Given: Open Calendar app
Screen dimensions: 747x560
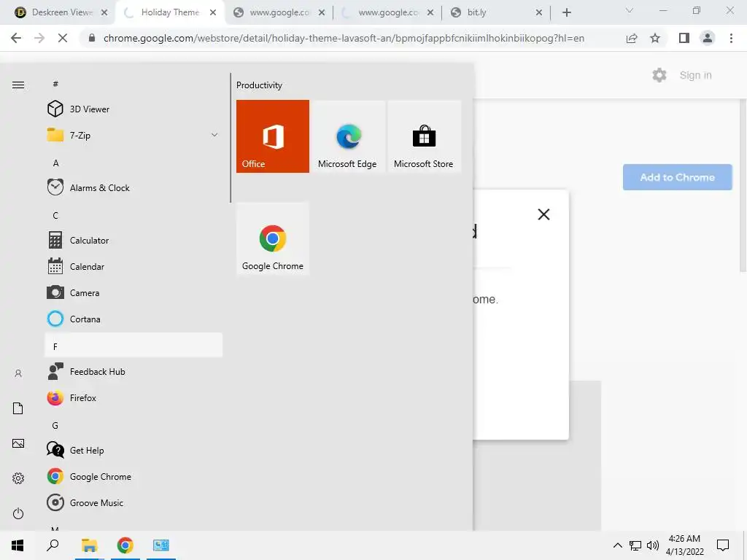Looking at the screenshot, I should [133, 267].
